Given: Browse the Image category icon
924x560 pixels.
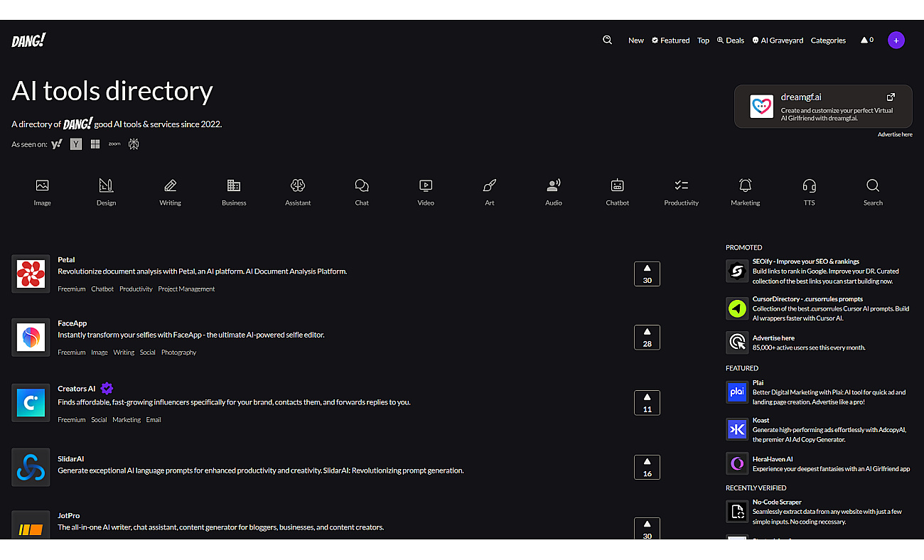Looking at the screenshot, I should [x=42, y=185].
